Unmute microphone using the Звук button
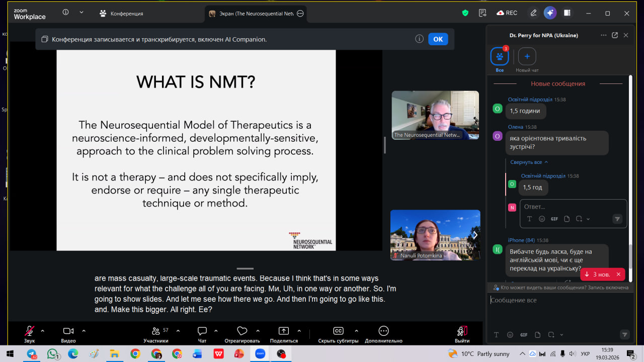Viewport: 644px width, 362px height. (29, 331)
